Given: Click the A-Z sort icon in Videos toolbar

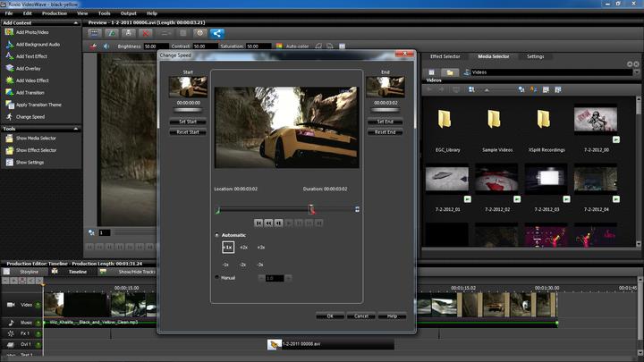Looking at the screenshot, I should pos(533,89).
